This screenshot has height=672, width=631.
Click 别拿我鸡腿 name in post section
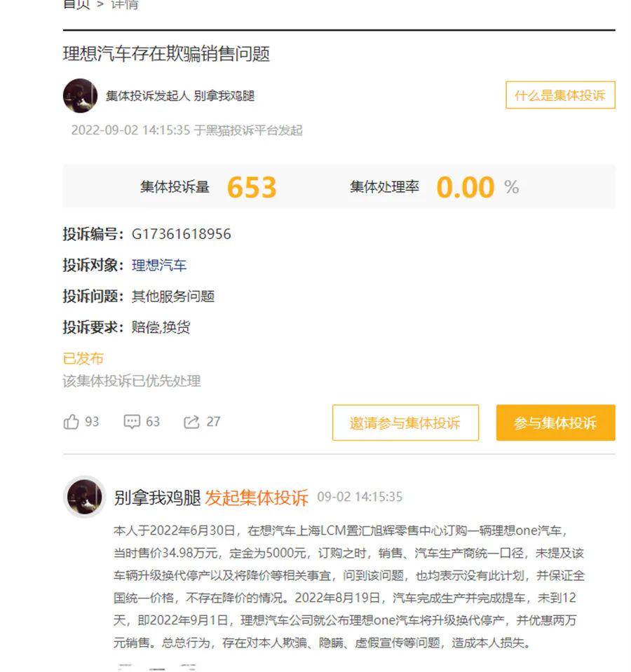point(157,498)
